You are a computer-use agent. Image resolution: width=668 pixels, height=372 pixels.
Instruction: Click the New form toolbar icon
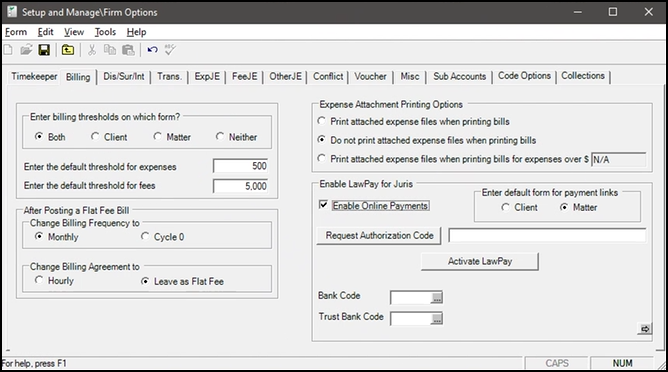pyautogui.click(x=8, y=50)
